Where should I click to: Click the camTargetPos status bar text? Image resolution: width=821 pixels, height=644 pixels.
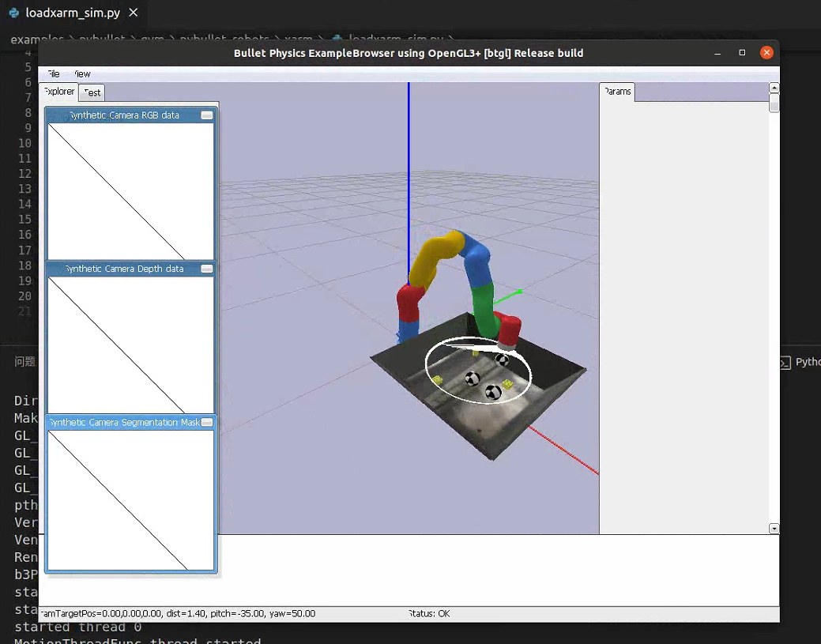pos(178,614)
